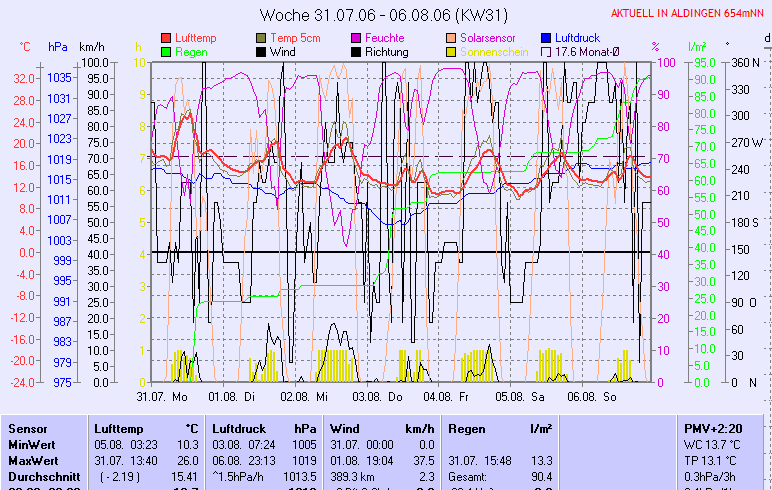The height and width of the screenshot is (490, 772).
Task: Toggle the 17.6 Monat-Ø legend box
Action: 546,52
